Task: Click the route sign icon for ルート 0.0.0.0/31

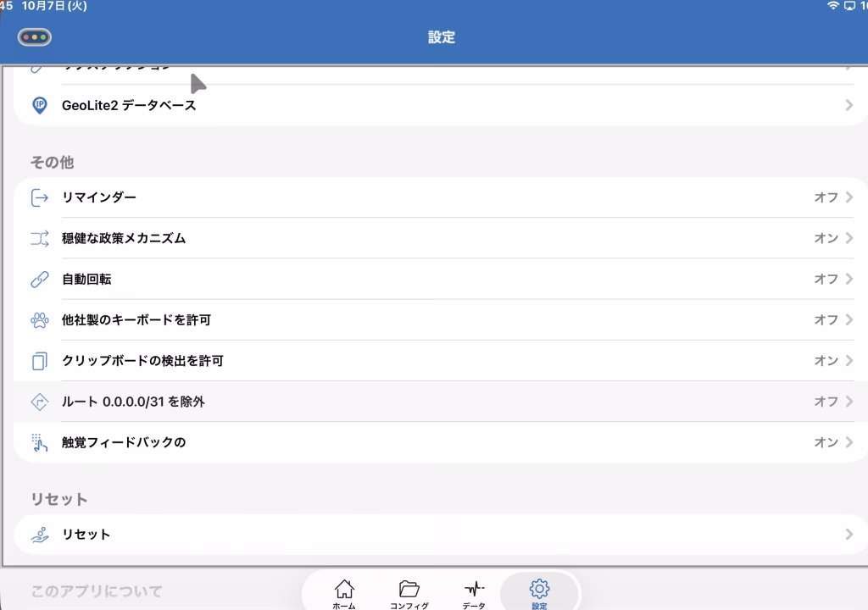Action: pyautogui.click(x=39, y=402)
